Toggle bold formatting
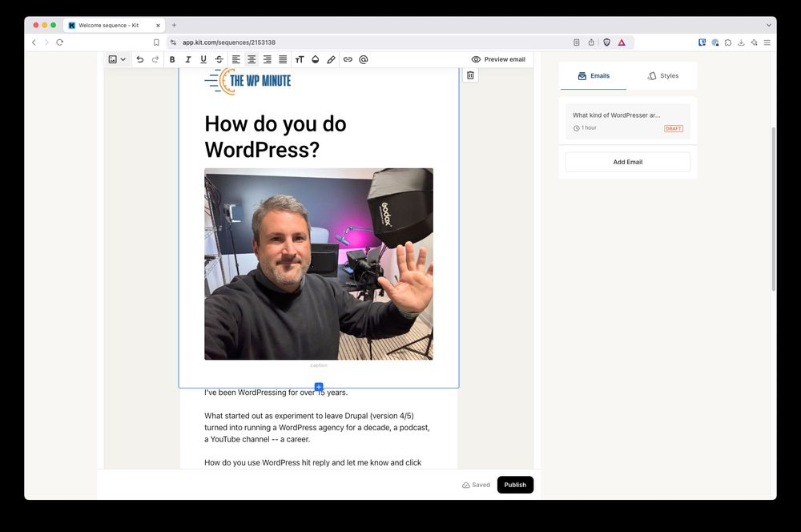The height and width of the screenshot is (532, 801). [x=172, y=59]
